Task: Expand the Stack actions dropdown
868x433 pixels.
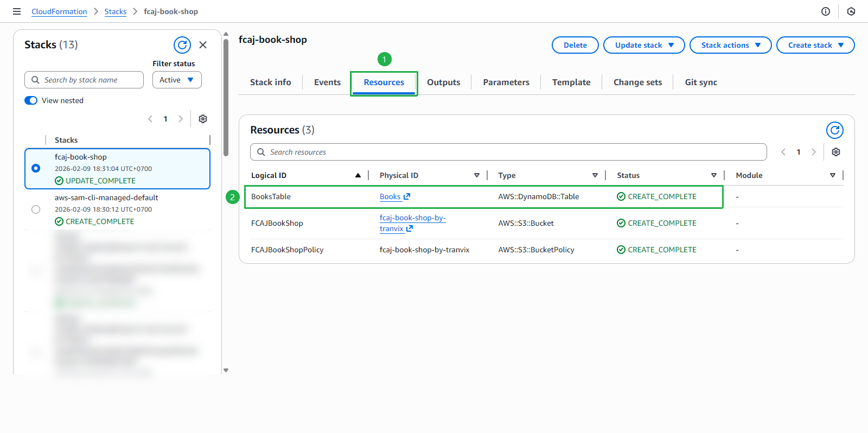Action: tap(730, 45)
